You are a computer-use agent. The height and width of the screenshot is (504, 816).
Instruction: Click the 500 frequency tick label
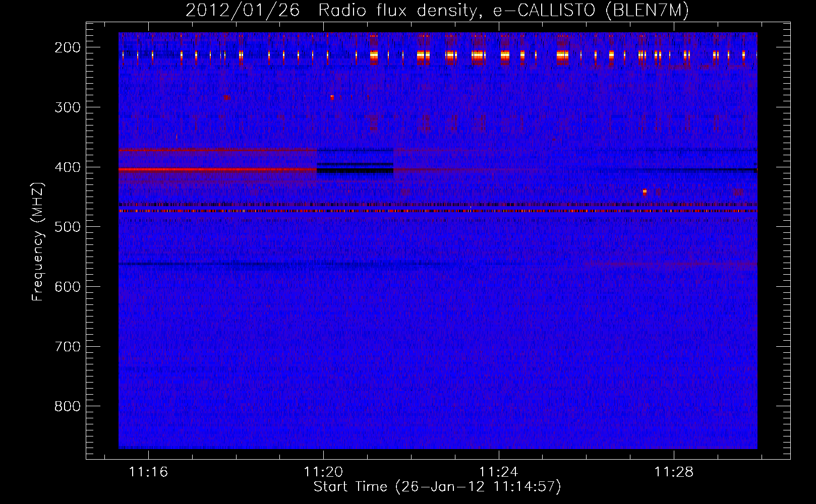tap(67, 227)
